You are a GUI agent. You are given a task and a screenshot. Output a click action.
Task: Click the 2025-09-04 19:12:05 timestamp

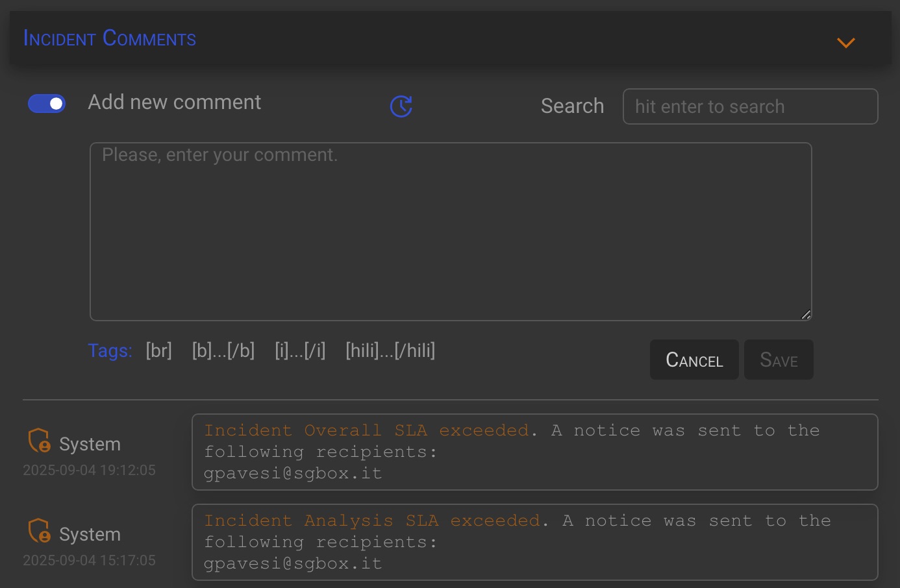[90, 471]
